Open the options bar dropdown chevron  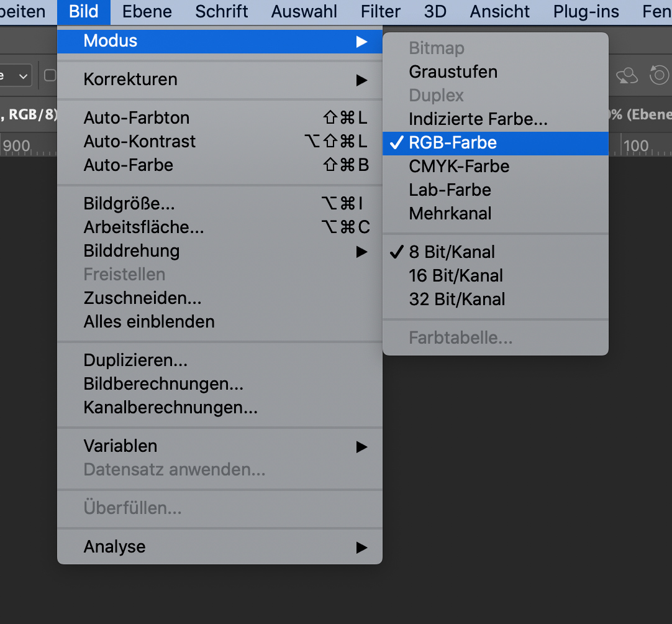pyautogui.click(x=24, y=76)
